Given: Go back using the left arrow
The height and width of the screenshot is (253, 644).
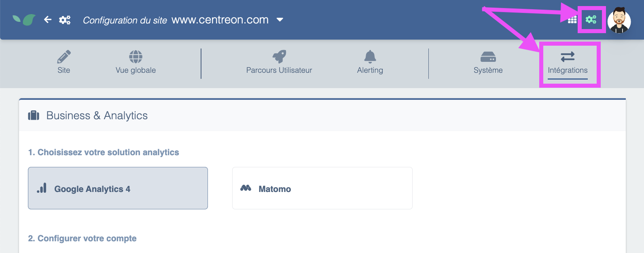Looking at the screenshot, I should click(48, 19).
